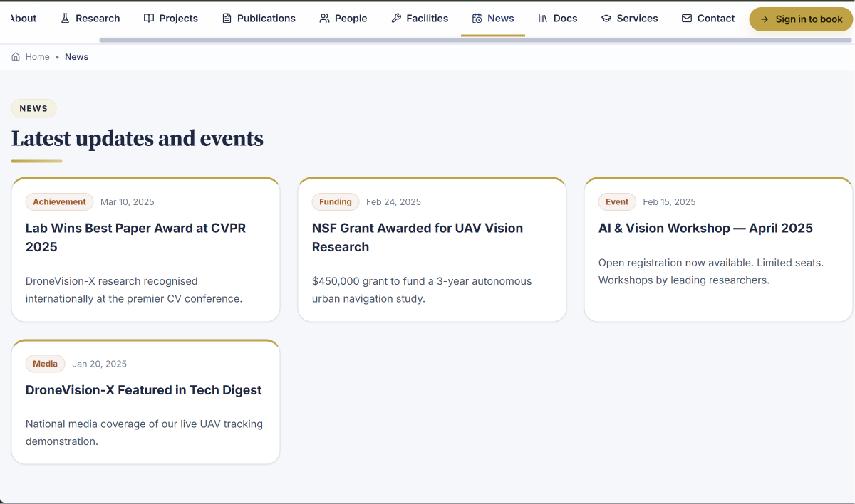Click the graduation cap icon beside Services
Screen dimensions: 855x504
(x=606, y=19)
